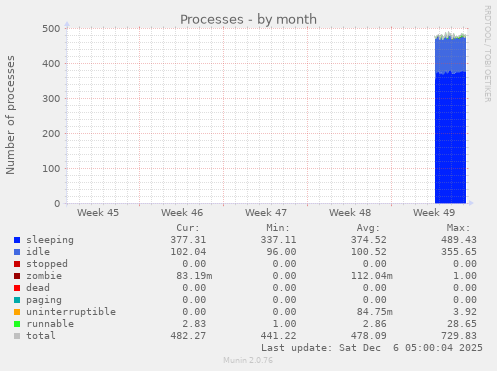
Task: Click the runnable legend color swatch
Action: 17,324
